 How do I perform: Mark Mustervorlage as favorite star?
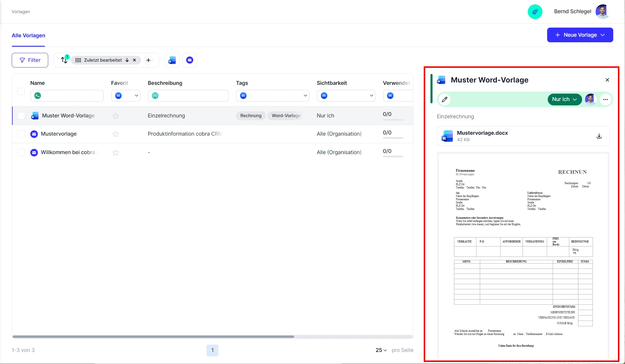[116, 134]
